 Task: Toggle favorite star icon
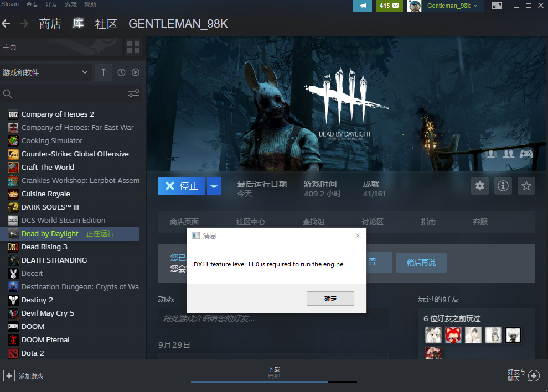(x=526, y=186)
